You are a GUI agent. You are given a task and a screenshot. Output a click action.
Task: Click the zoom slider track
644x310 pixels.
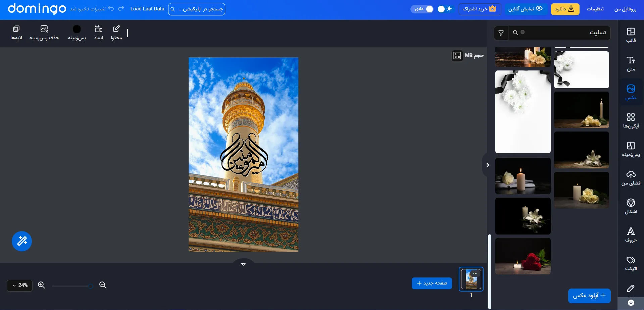tap(72, 286)
